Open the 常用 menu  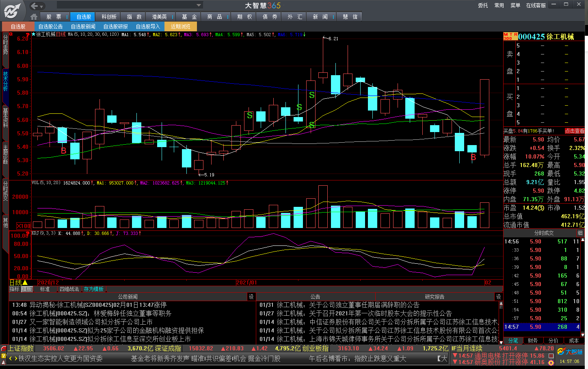point(499,5)
